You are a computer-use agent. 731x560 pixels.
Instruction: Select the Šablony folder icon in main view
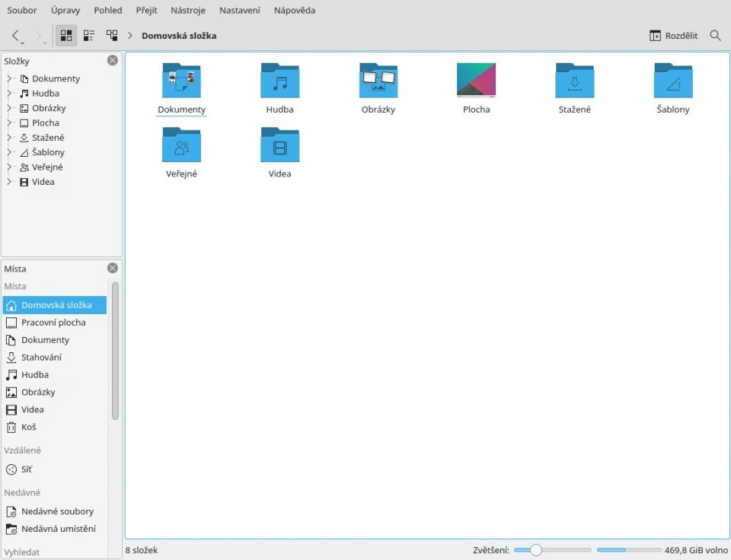673,81
